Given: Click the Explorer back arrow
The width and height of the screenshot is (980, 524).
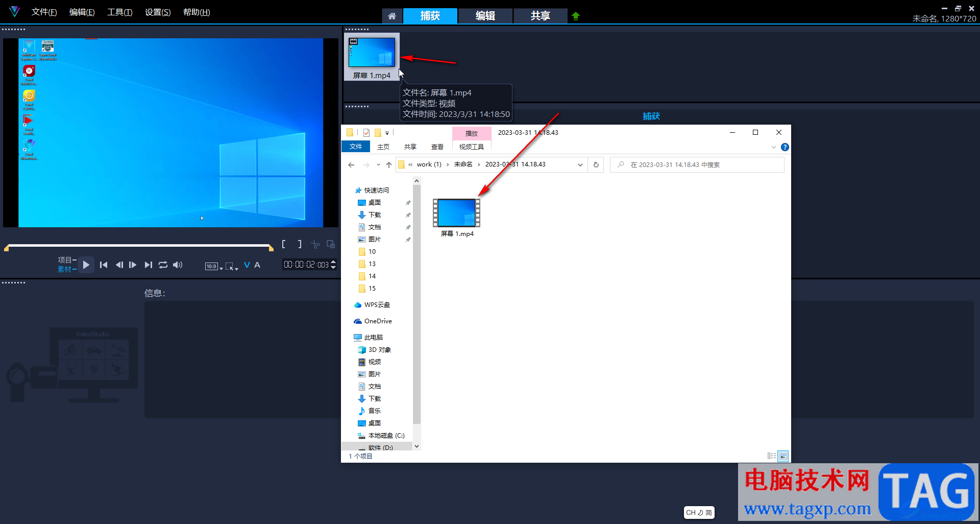Looking at the screenshot, I should (x=351, y=164).
